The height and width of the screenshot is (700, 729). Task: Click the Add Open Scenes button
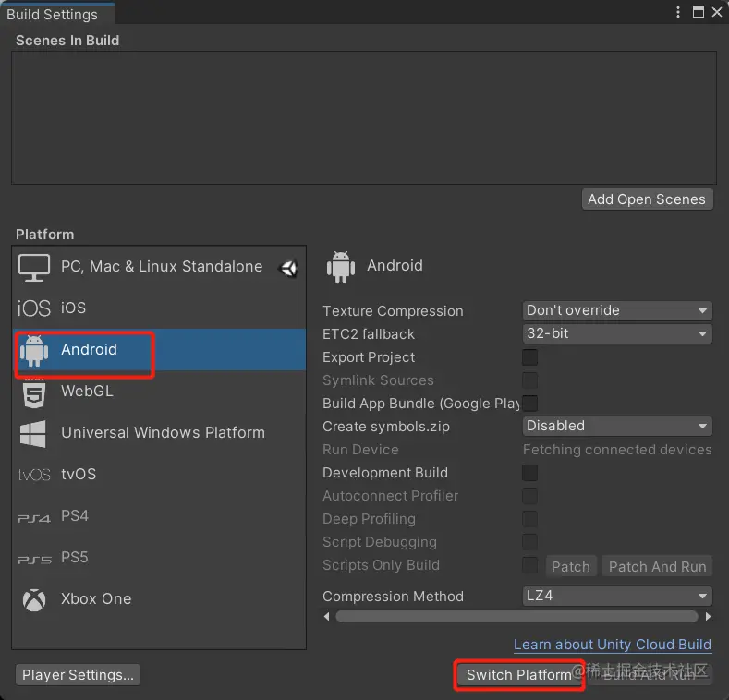[647, 199]
